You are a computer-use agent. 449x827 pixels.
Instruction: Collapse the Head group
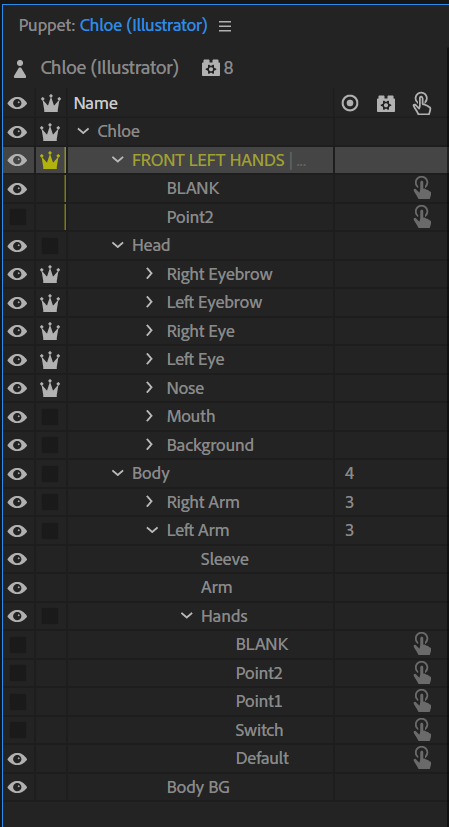coord(117,245)
